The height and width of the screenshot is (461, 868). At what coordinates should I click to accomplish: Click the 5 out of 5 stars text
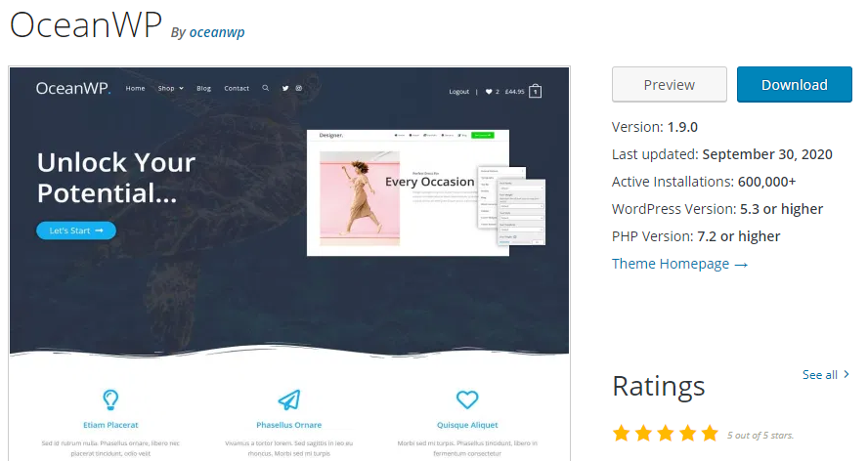pos(760,436)
